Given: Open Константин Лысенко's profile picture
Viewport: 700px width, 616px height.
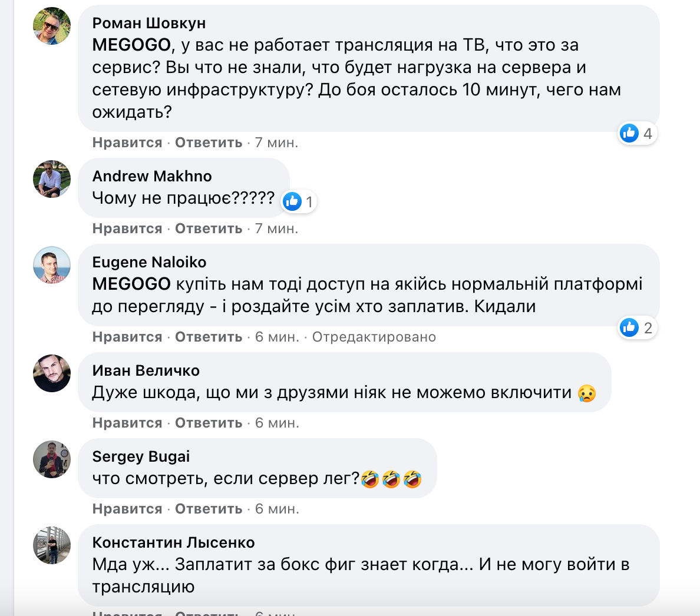Looking at the screenshot, I should (x=51, y=545).
